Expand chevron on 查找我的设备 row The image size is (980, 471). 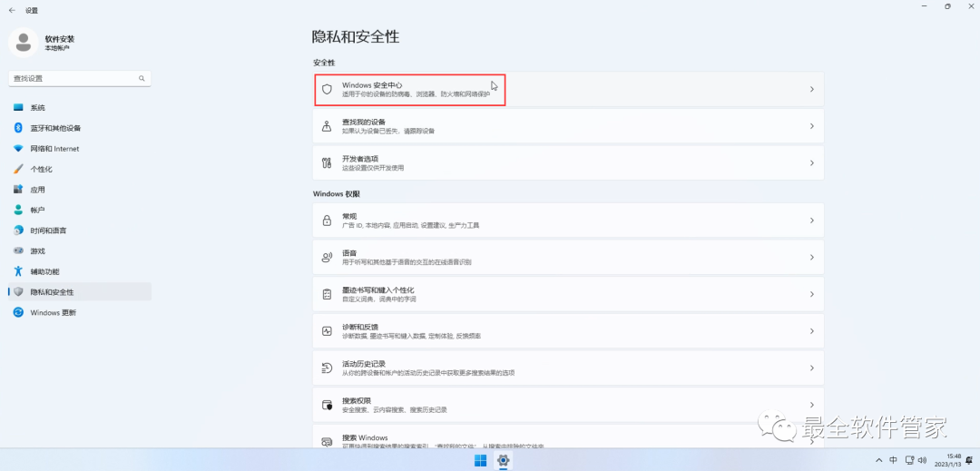coord(812,126)
